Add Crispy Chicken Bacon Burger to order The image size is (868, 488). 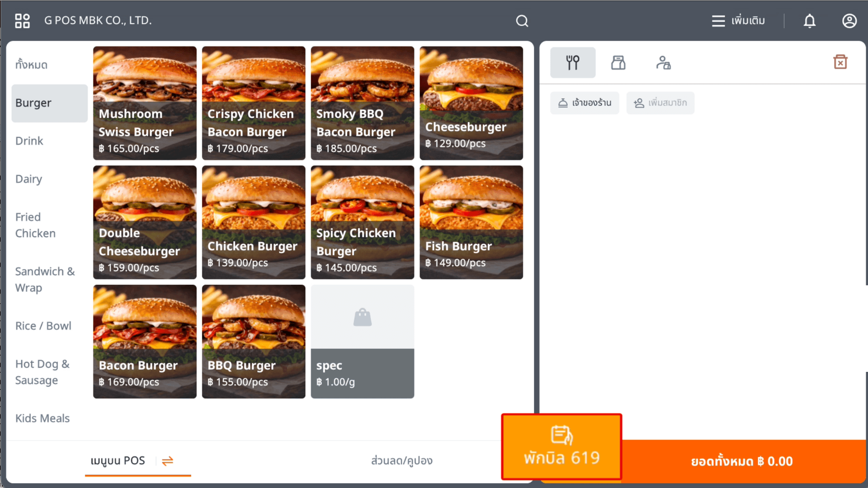coord(254,103)
